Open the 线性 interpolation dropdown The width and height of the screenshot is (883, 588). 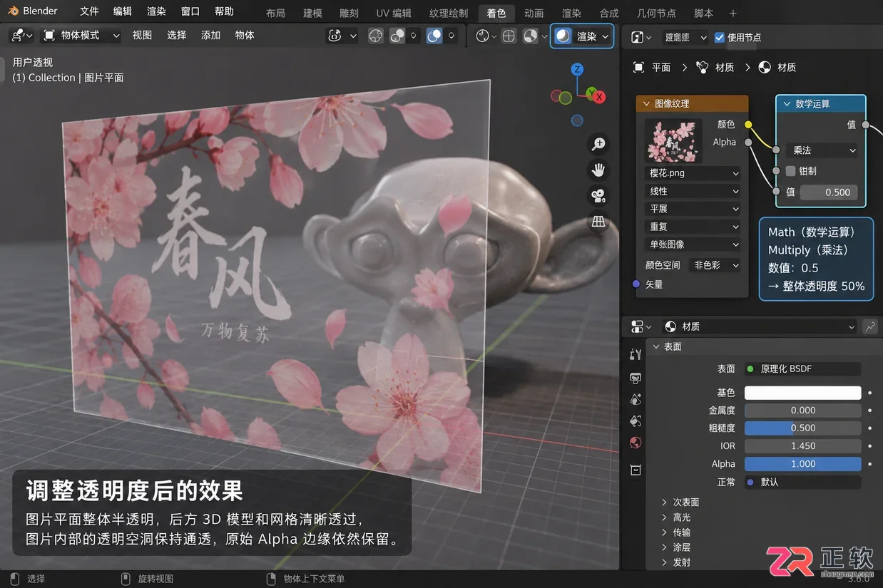click(x=693, y=191)
